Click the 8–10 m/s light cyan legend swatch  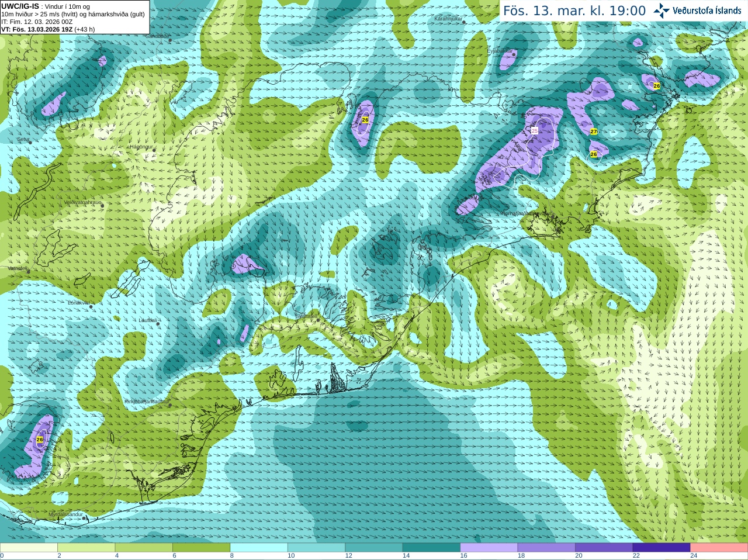click(x=259, y=548)
